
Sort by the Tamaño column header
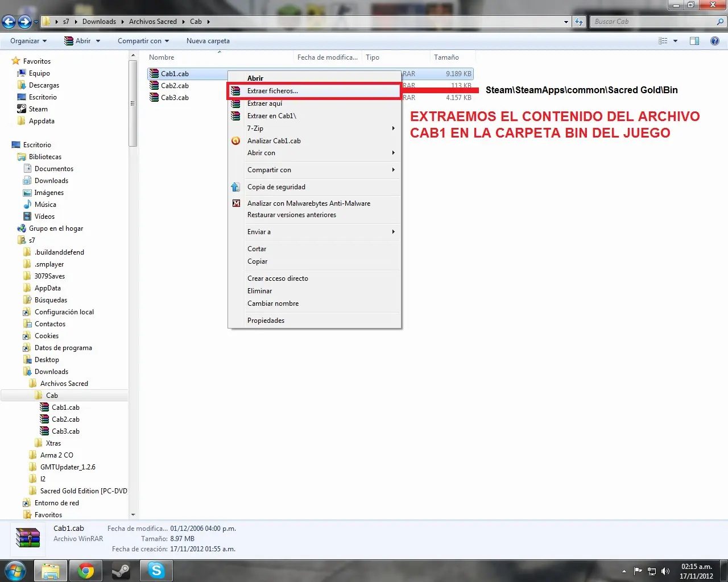[x=452, y=57]
